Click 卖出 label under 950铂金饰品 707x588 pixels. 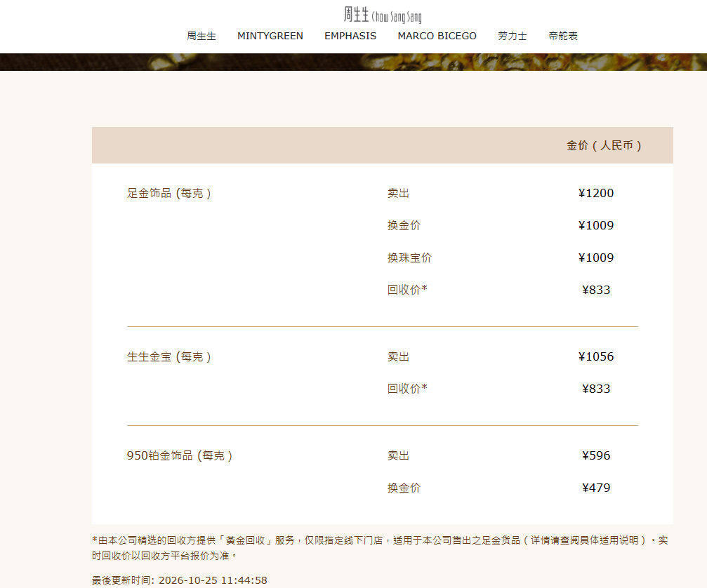point(398,455)
